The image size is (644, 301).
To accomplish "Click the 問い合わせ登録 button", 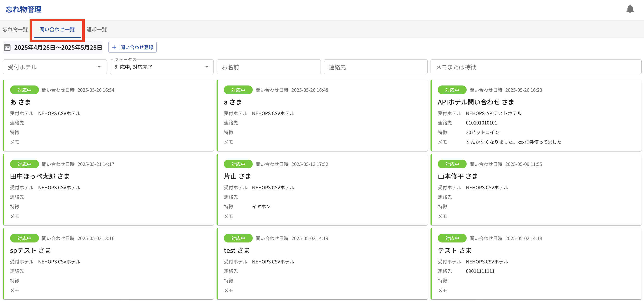I will coord(133,47).
